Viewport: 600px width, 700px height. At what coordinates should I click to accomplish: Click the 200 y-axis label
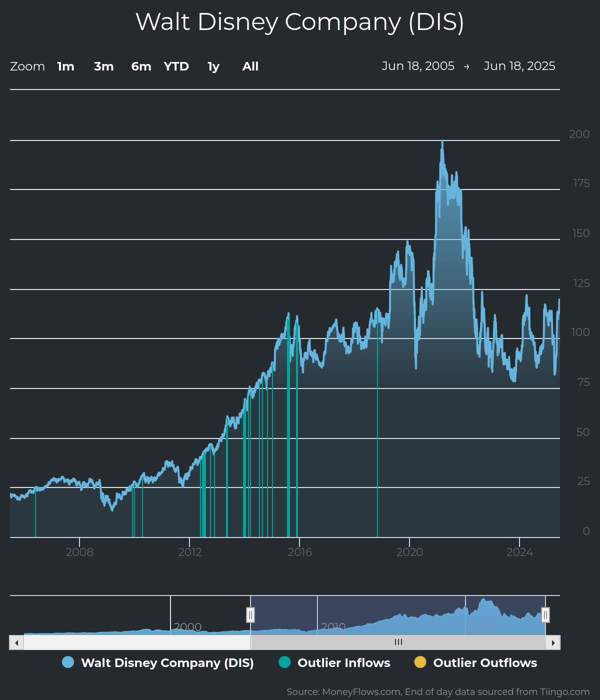point(579,134)
